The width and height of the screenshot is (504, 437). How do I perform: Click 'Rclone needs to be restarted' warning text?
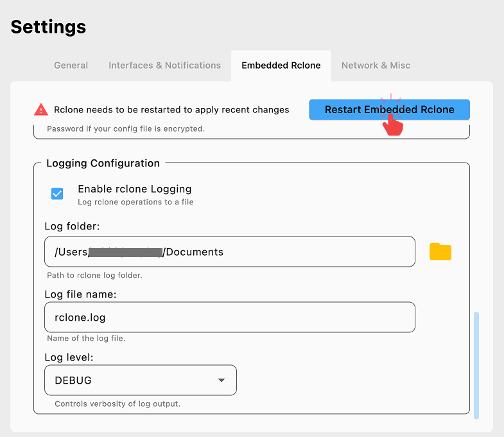pyautogui.click(x=171, y=110)
